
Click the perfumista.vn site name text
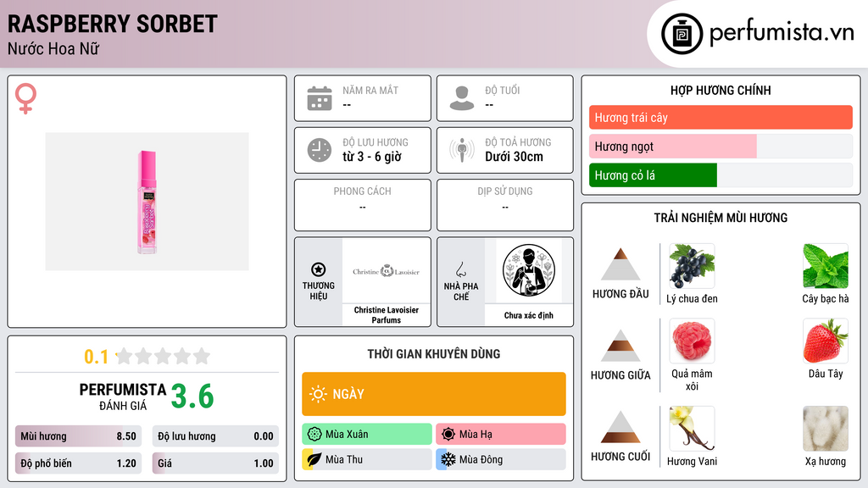click(x=782, y=32)
